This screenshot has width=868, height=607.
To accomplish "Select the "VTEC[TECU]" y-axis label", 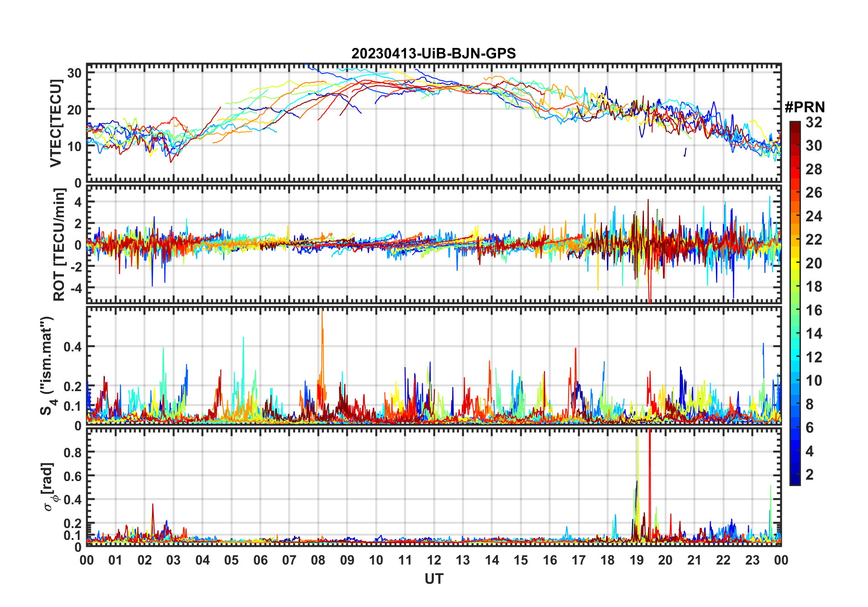I will tap(56, 123).
